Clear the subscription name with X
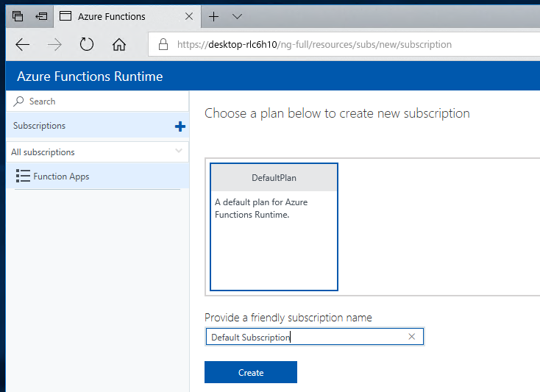This screenshot has height=392, width=540. (411, 337)
